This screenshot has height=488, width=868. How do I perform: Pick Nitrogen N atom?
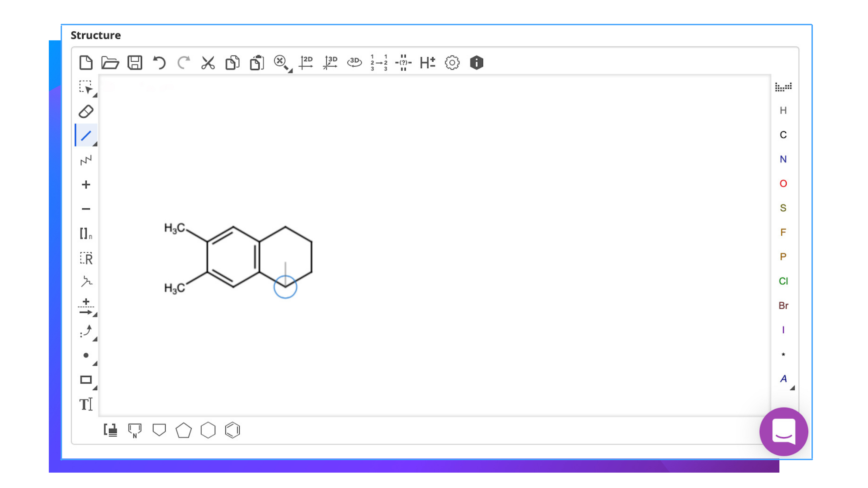coord(783,159)
